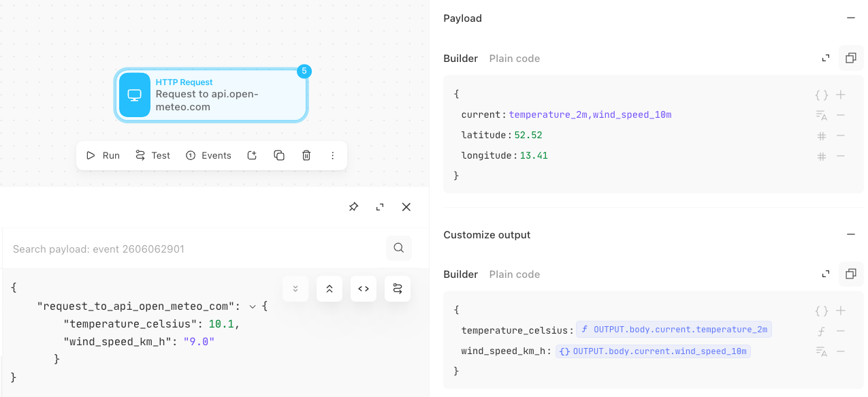The height and width of the screenshot is (397, 868).
Task: Select the HTTP Request node on canvas
Action: pyautogui.click(x=211, y=95)
